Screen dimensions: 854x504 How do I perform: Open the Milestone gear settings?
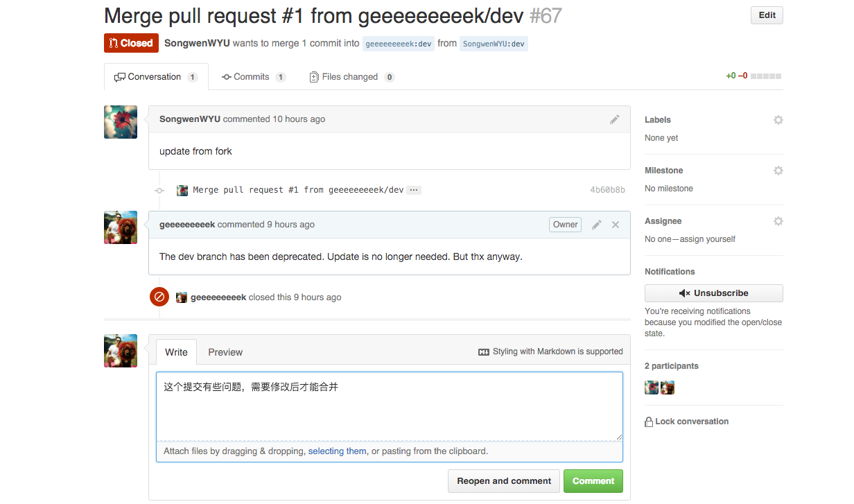(778, 171)
